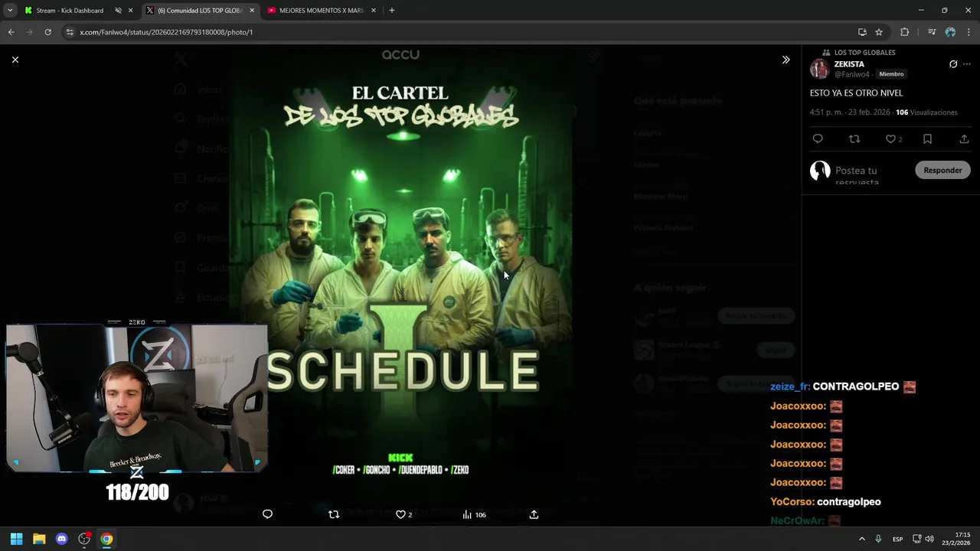Change ESP keyboard language
980x551 pixels.
pyautogui.click(x=897, y=539)
